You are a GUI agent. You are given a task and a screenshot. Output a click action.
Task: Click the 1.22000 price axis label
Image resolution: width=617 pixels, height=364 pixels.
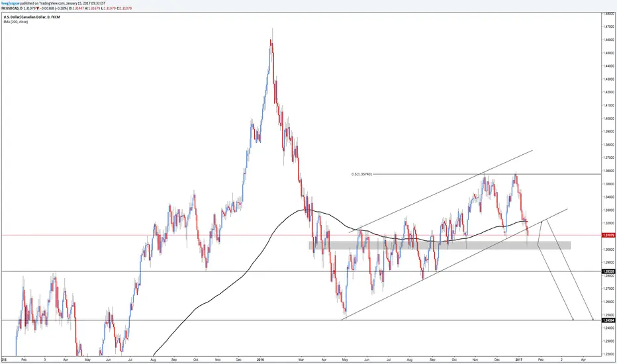pos(610,354)
